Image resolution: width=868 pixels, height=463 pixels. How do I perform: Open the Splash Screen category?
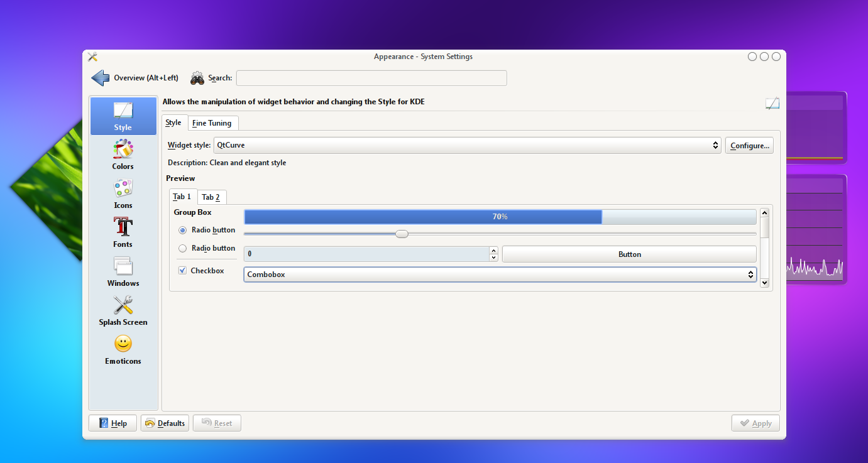[123, 311]
